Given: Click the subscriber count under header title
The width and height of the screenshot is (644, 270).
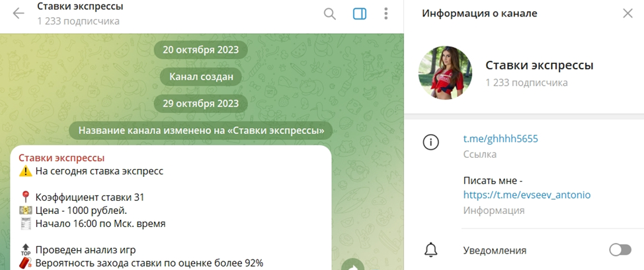Looking at the screenshot, I should pos(78,21).
